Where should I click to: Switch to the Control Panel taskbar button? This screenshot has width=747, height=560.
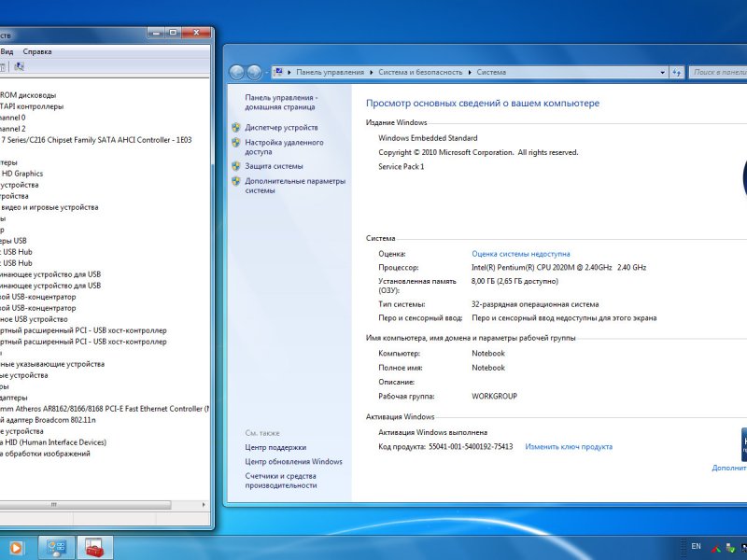(56, 548)
